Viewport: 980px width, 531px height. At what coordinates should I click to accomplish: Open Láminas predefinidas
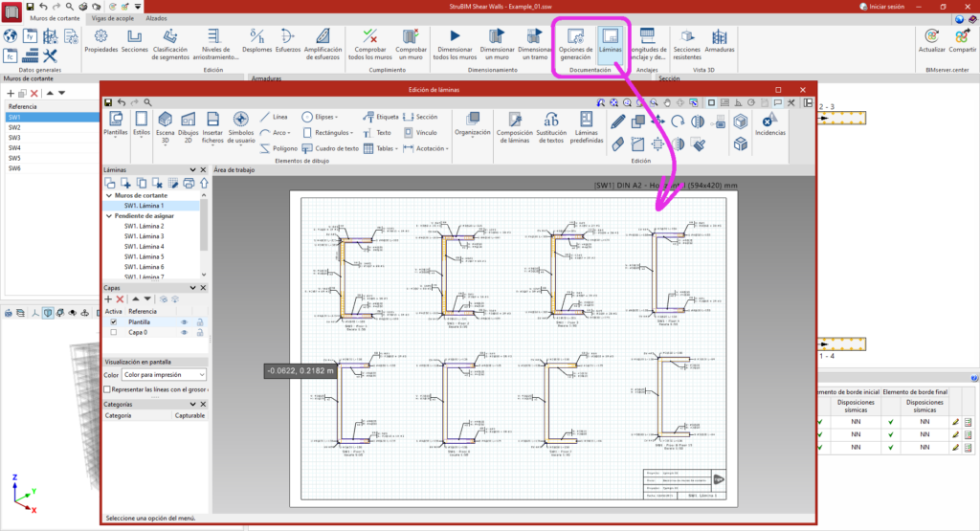tap(587, 127)
